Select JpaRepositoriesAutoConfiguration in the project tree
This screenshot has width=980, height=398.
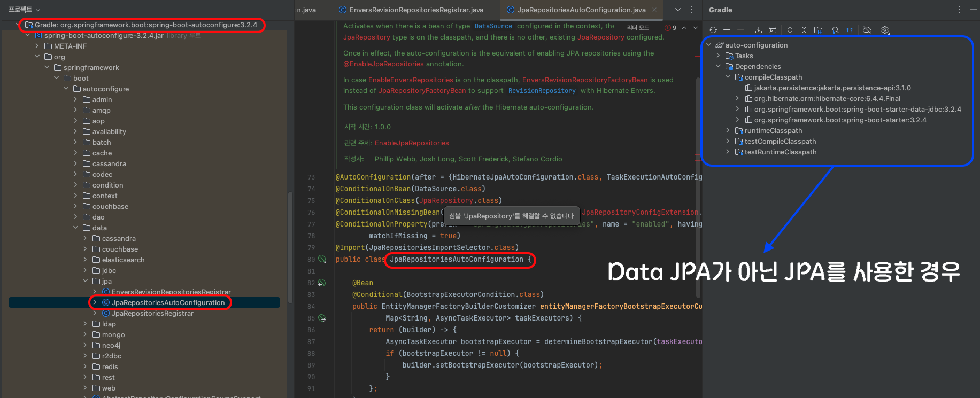[x=168, y=302]
